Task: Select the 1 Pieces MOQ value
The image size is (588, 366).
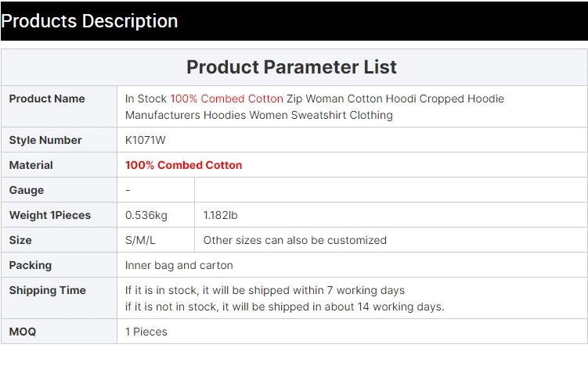Action: pyautogui.click(x=146, y=332)
